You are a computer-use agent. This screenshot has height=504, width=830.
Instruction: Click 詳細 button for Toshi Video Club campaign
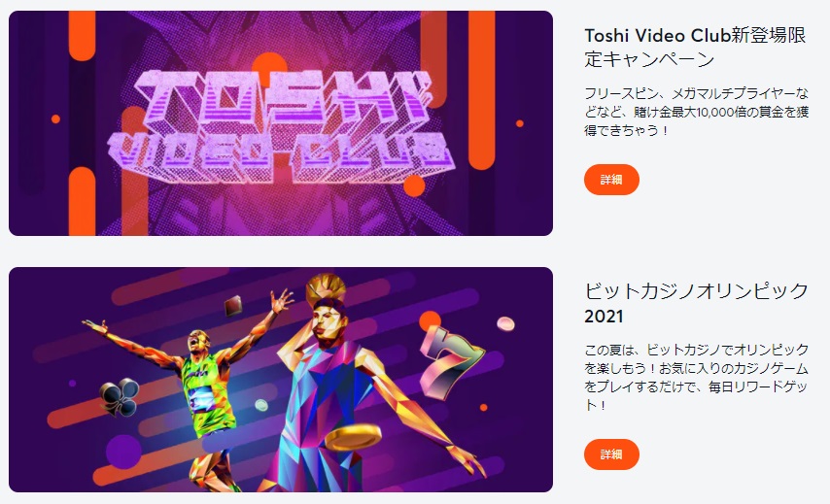[611, 180]
